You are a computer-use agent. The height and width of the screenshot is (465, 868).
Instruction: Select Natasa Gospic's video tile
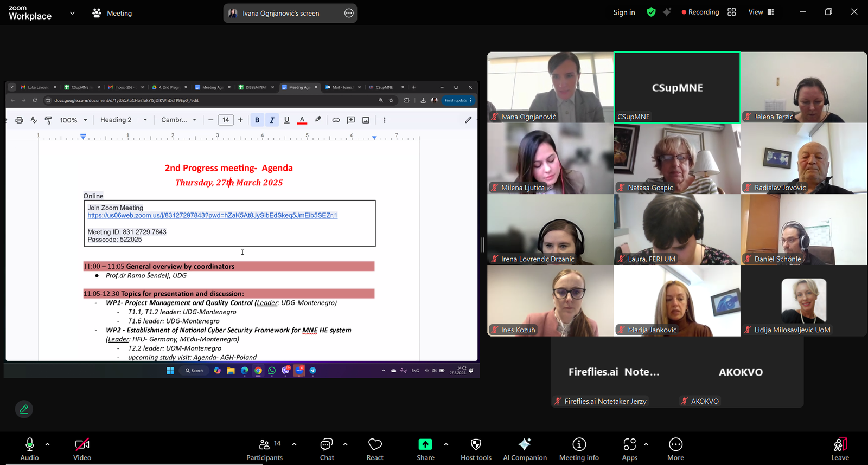[x=676, y=158]
